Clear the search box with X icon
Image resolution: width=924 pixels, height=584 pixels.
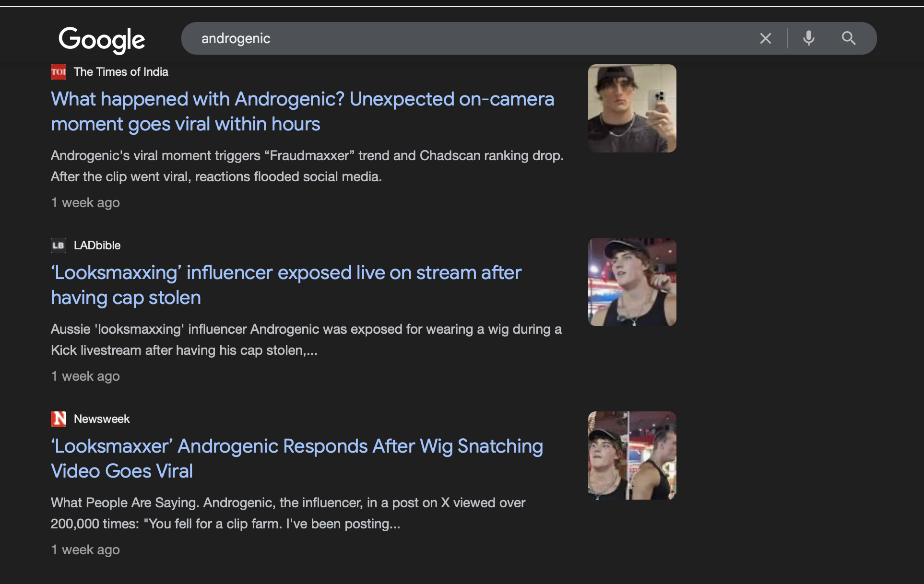click(x=766, y=38)
